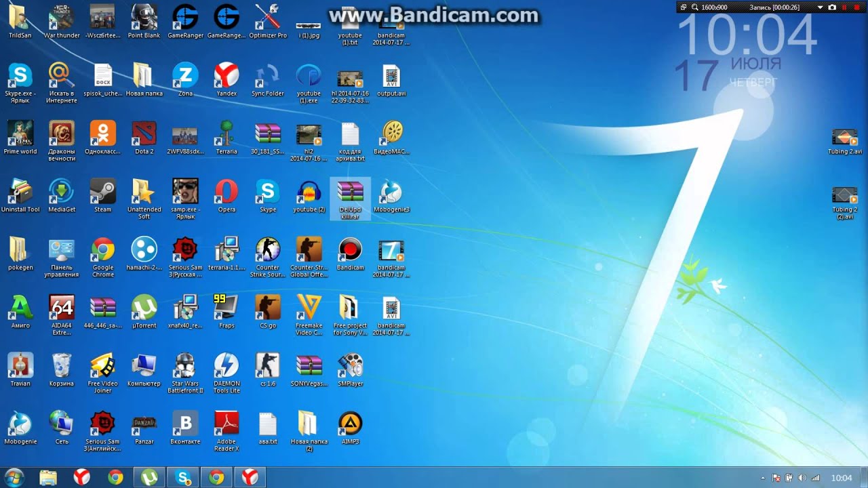This screenshot has height=488, width=868.
Task: Open the Prime world game shortcut
Action: click(20, 138)
